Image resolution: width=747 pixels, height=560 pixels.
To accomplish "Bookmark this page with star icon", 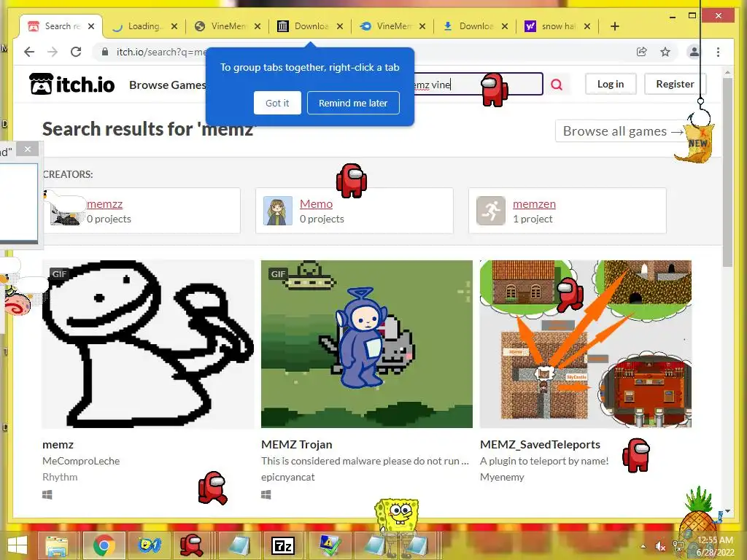I will [665, 52].
